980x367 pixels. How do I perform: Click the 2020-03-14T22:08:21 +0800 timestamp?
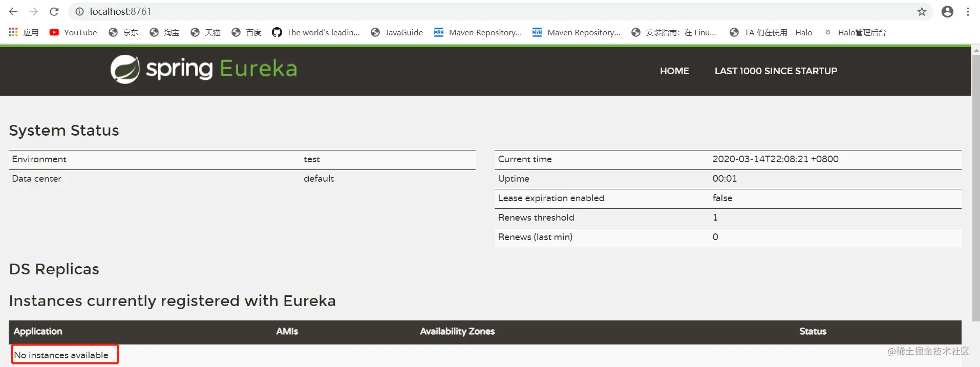point(775,159)
